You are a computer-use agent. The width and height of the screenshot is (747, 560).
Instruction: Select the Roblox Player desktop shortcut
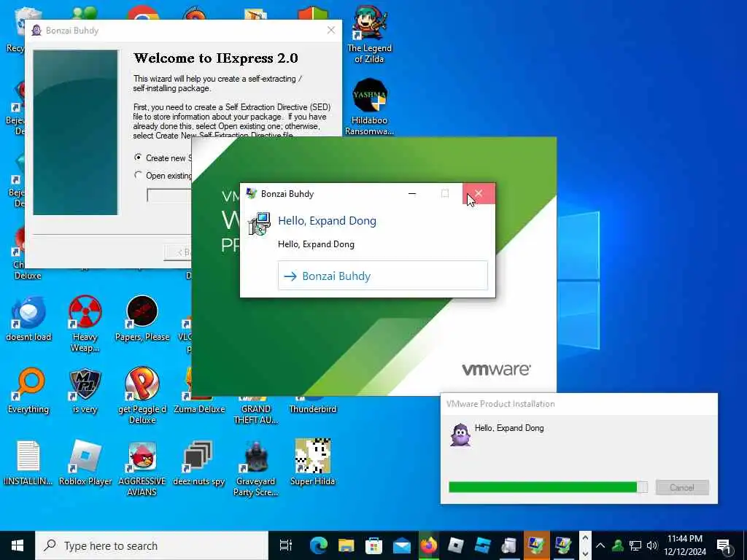tap(85, 462)
